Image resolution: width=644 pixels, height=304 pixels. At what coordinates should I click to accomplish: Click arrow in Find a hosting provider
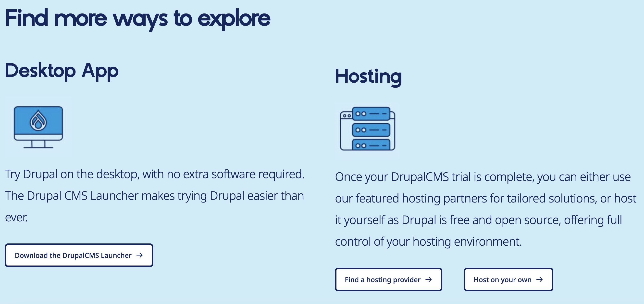[429, 279]
